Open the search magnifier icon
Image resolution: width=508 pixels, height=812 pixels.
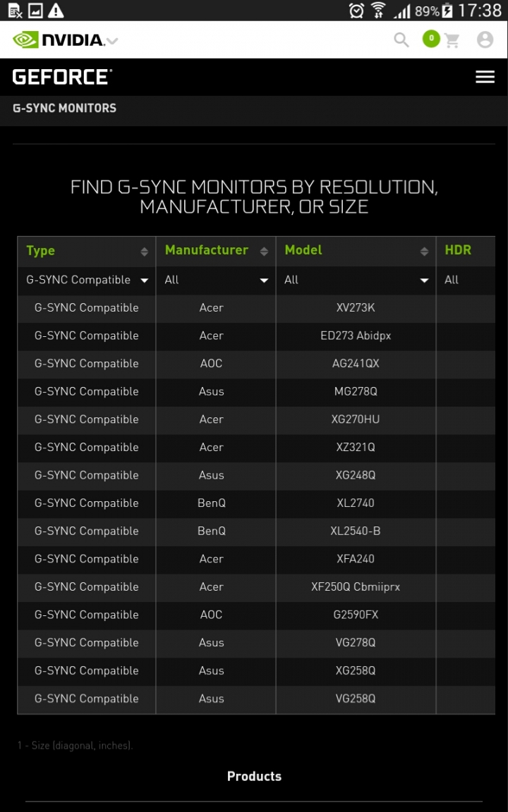click(401, 40)
